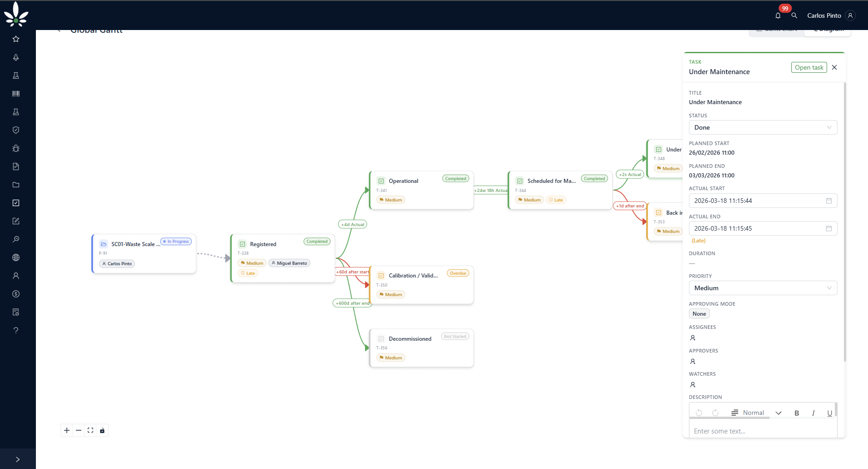Viewport: 868px width, 469px height.
Task: Open the folder sidebar icon
Action: point(16,185)
